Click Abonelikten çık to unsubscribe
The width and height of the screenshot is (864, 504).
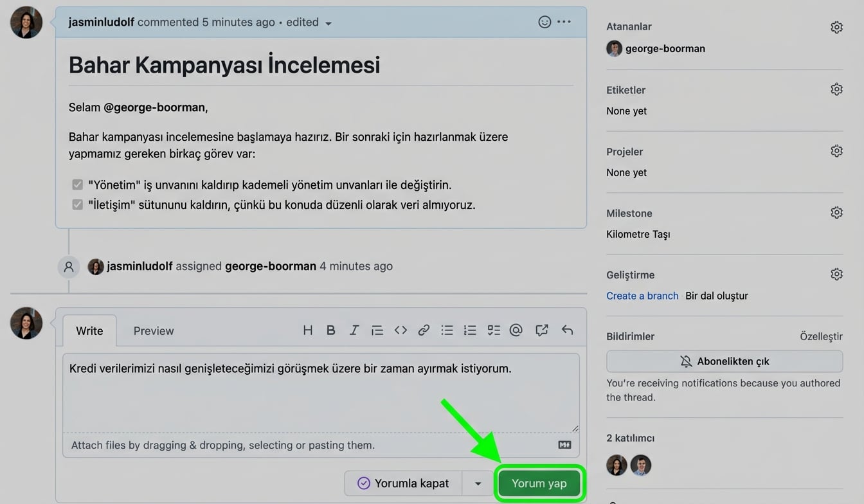pos(724,361)
